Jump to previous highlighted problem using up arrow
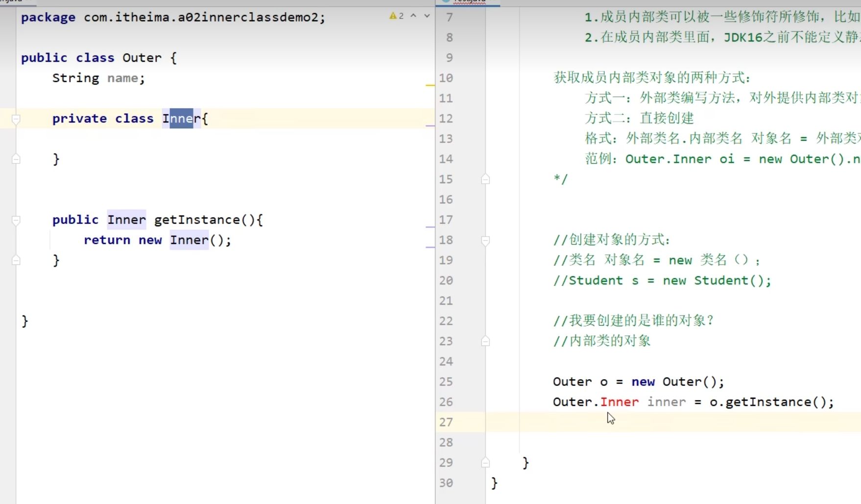This screenshot has width=861, height=504. (x=413, y=16)
